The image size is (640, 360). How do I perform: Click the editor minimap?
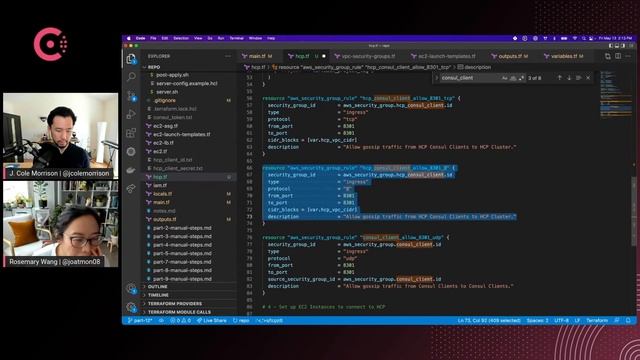point(616,94)
